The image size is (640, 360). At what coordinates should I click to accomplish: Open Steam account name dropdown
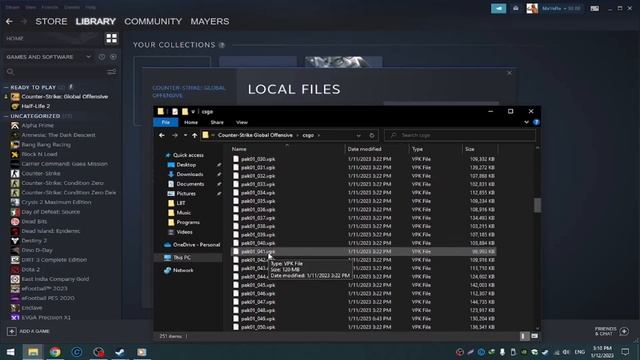561,8
